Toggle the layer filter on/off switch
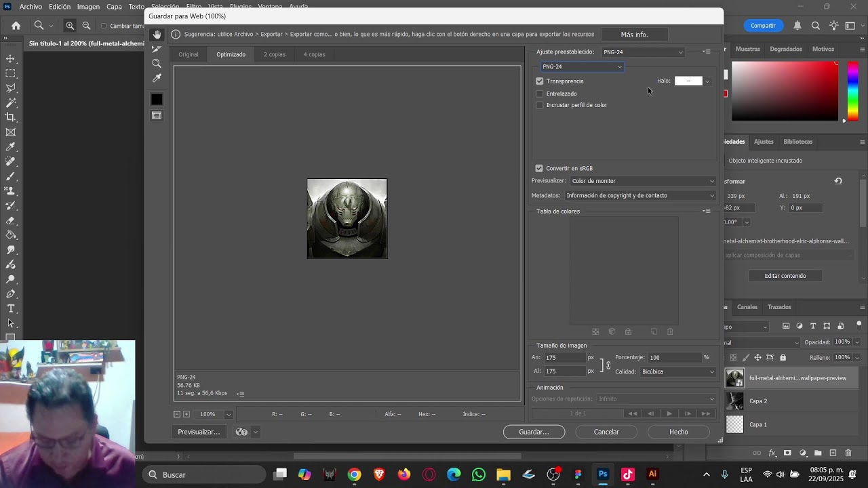This screenshot has height=488, width=868. point(859,324)
